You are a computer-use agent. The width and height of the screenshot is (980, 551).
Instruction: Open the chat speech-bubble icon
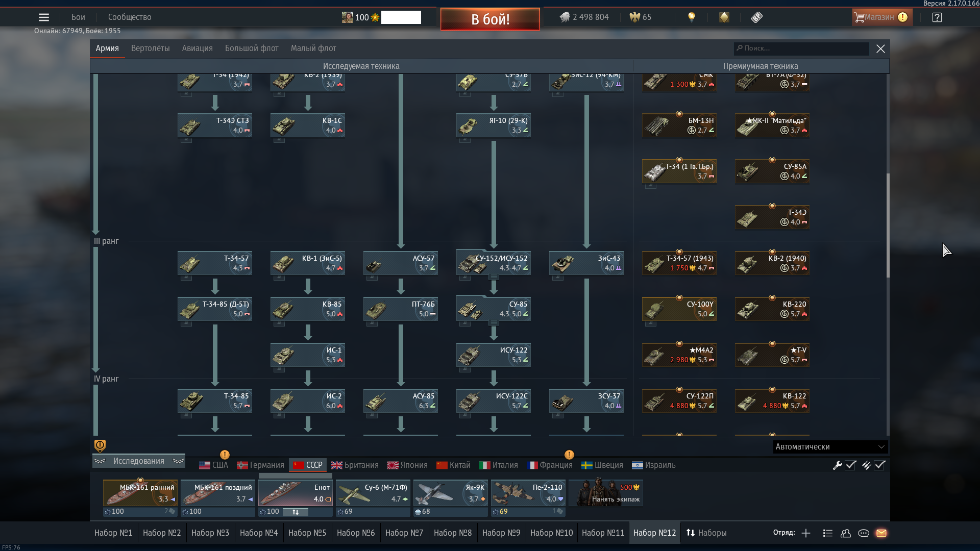pos(864,533)
